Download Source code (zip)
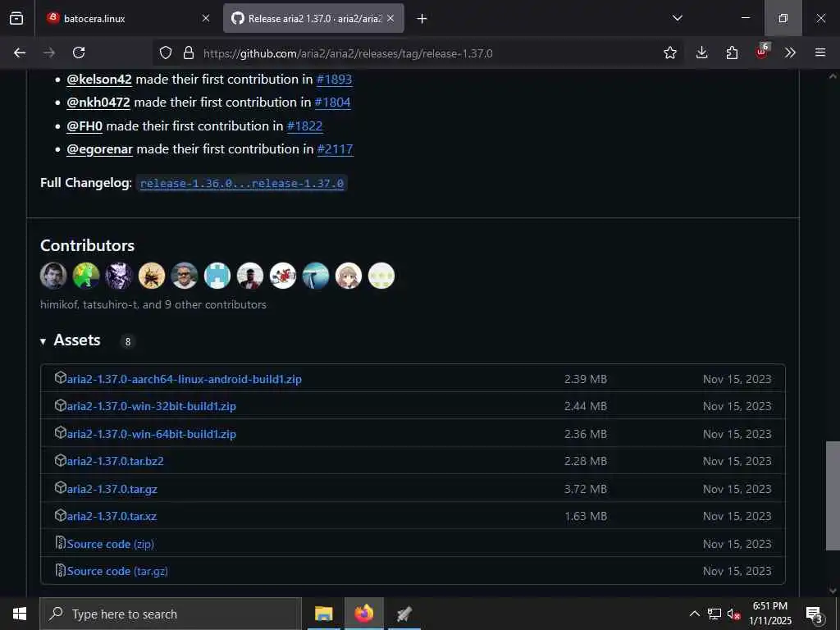The width and height of the screenshot is (840, 630). coord(111,545)
